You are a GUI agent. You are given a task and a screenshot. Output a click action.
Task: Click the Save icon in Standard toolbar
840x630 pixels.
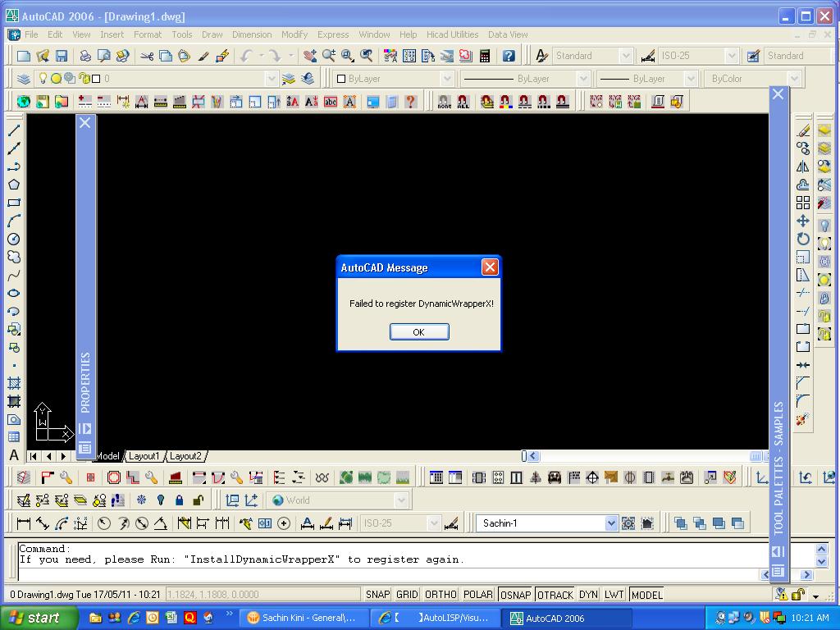coord(62,56)
